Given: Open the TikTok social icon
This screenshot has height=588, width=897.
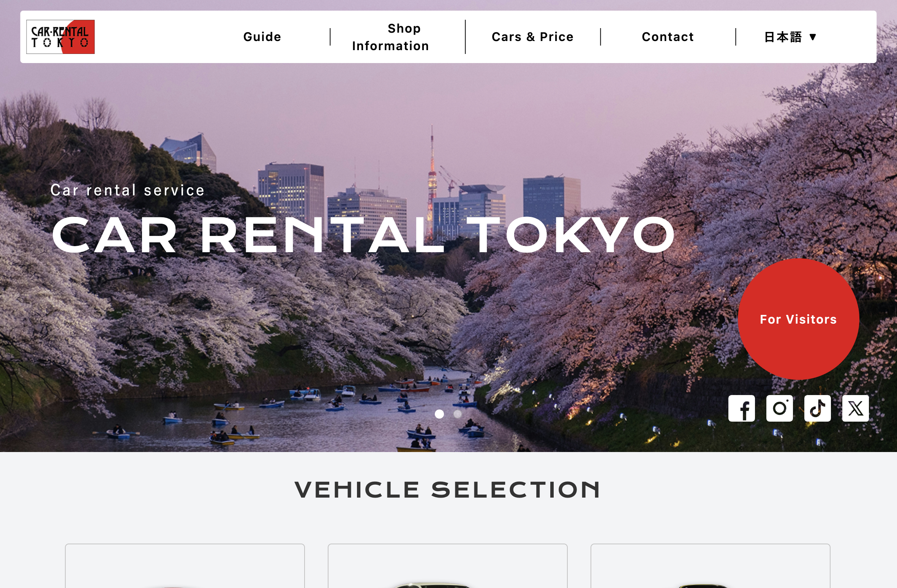Looking at the screenshot, I should 817,408.
